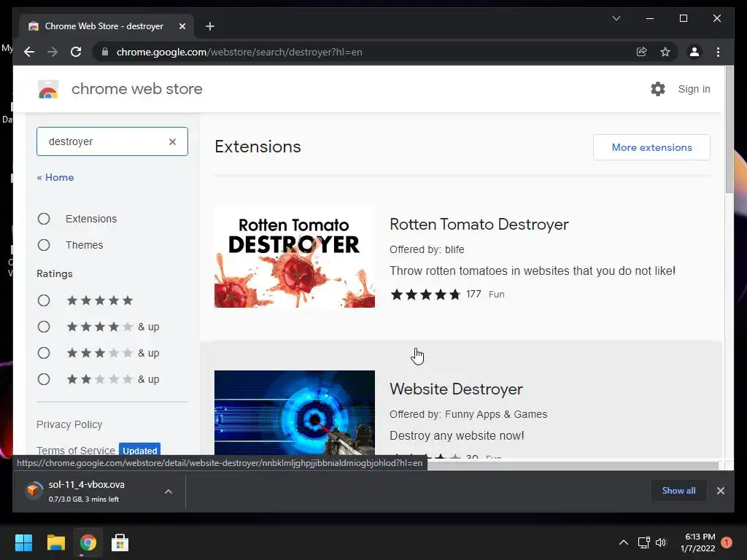Click the Chrome taskbar icon
The height and width of the screenshot is (560, 747).
[88, 542]
